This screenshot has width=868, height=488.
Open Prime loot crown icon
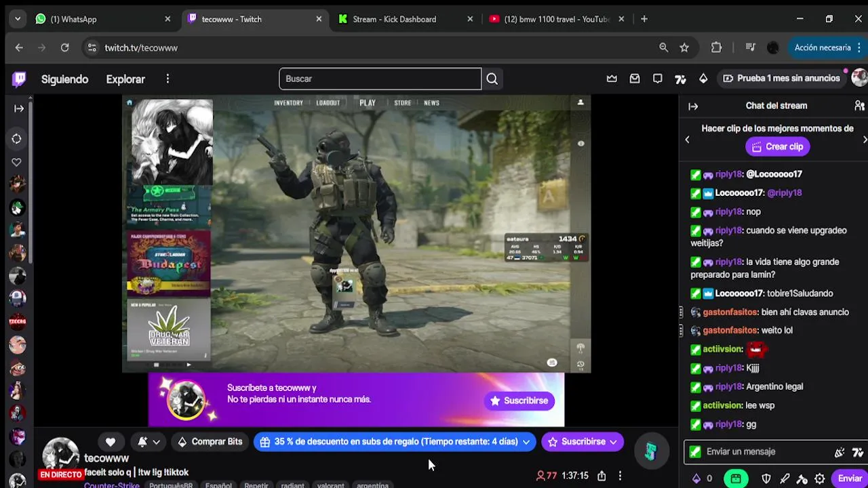612,79
